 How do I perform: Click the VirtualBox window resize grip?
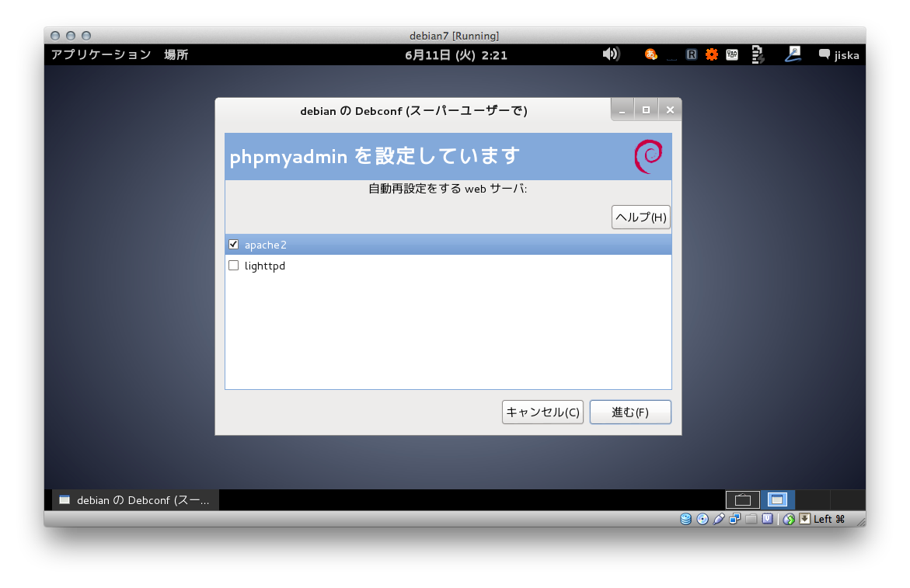pos(861,522)
